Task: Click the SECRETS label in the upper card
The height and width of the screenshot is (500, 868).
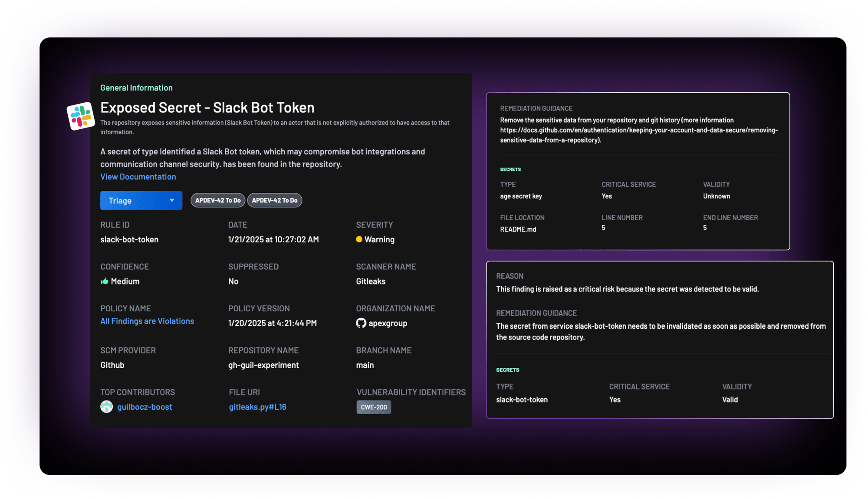Action: click(x=510, y=169)
